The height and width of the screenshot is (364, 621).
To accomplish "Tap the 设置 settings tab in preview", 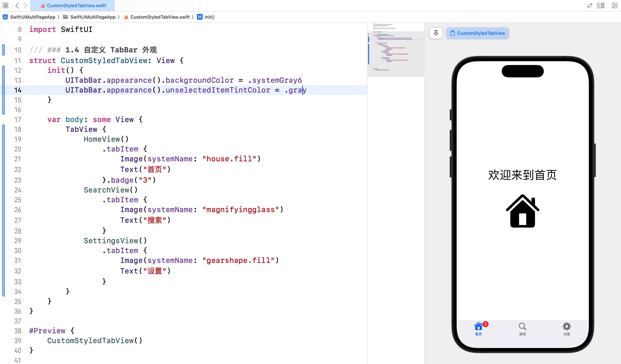I will [567, 329].
